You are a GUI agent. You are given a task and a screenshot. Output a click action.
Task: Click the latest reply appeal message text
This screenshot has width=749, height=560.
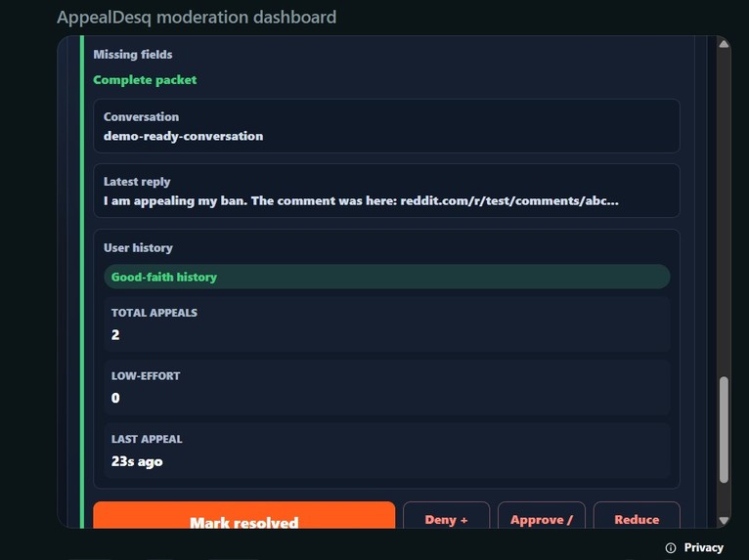point(361,201)
